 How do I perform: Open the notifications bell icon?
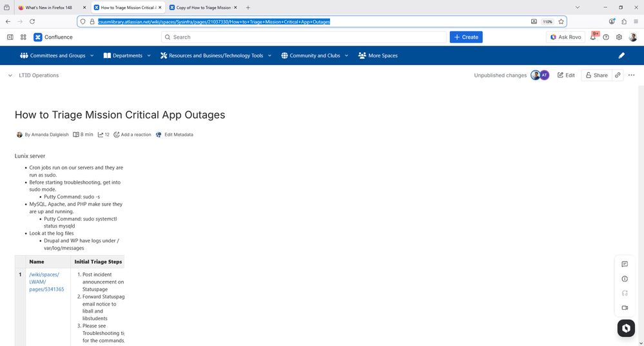(592, 37)
